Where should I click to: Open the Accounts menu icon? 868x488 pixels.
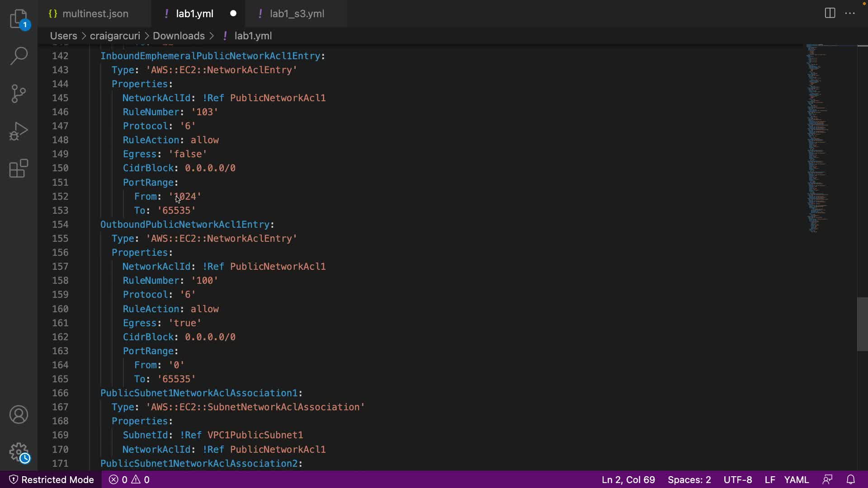pyautogui.click(x=19, y=414)
